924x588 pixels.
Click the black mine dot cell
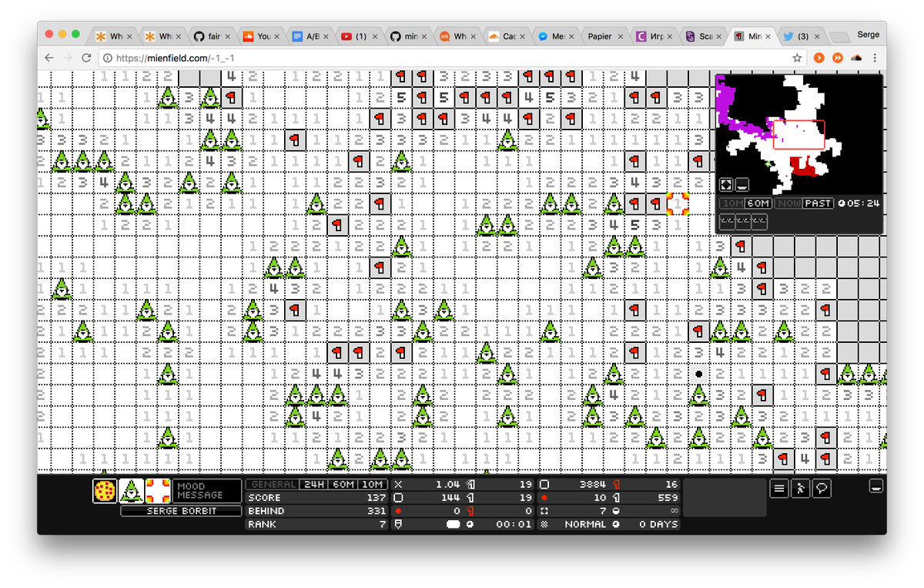(x=698, y=374)
